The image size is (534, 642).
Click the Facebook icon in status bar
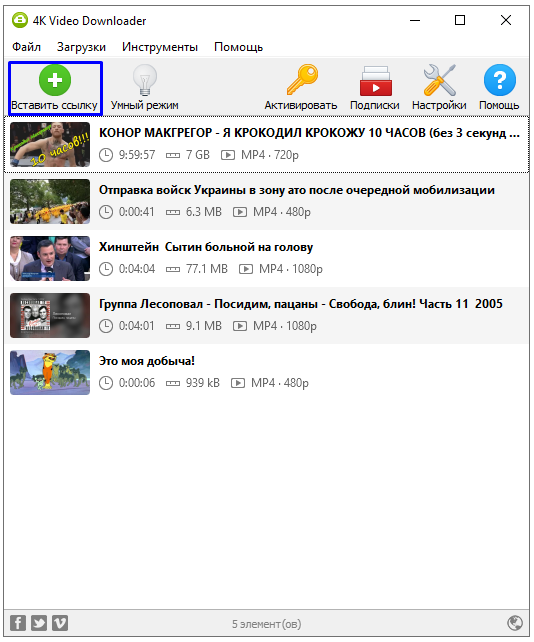[x=18, y=623]
